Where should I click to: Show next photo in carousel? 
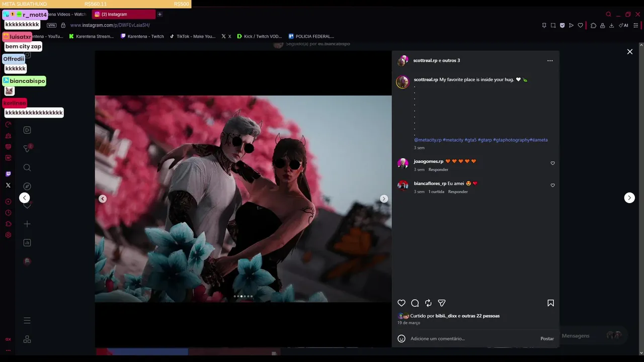coord(384,199)
